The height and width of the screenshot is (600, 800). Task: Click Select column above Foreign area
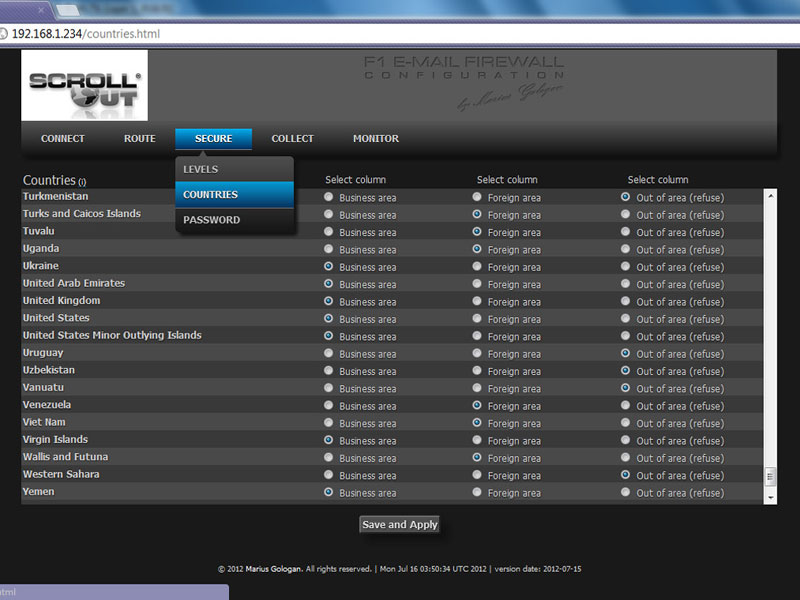pyautogui.click(x=507, y=180)
